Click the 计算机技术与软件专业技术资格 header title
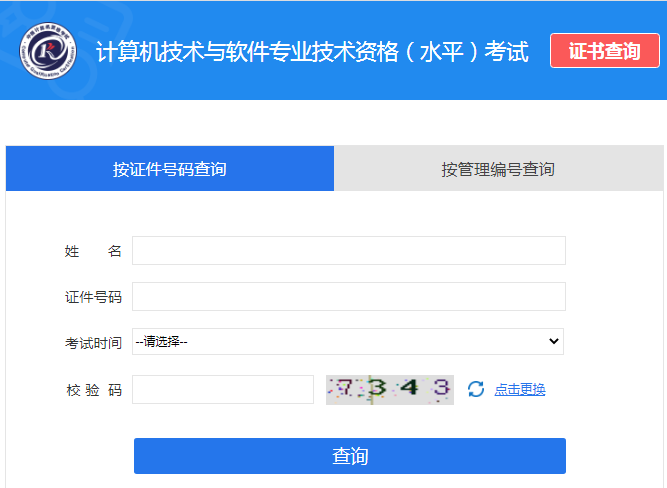 coord(312,52)
